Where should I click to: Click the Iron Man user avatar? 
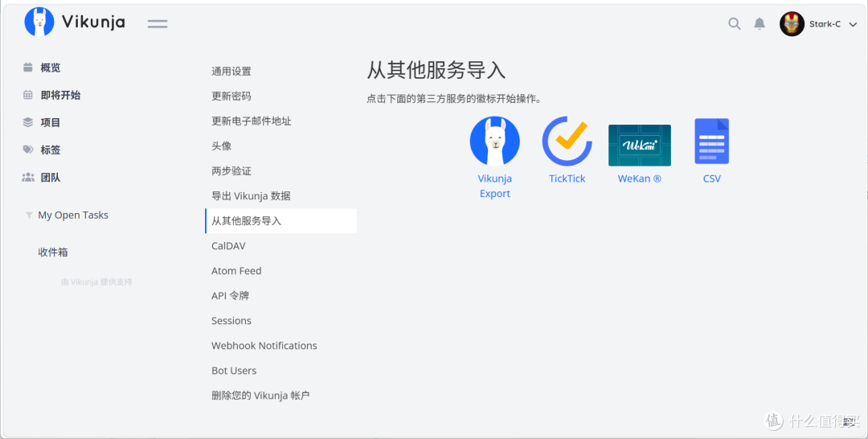coord(792,24)
